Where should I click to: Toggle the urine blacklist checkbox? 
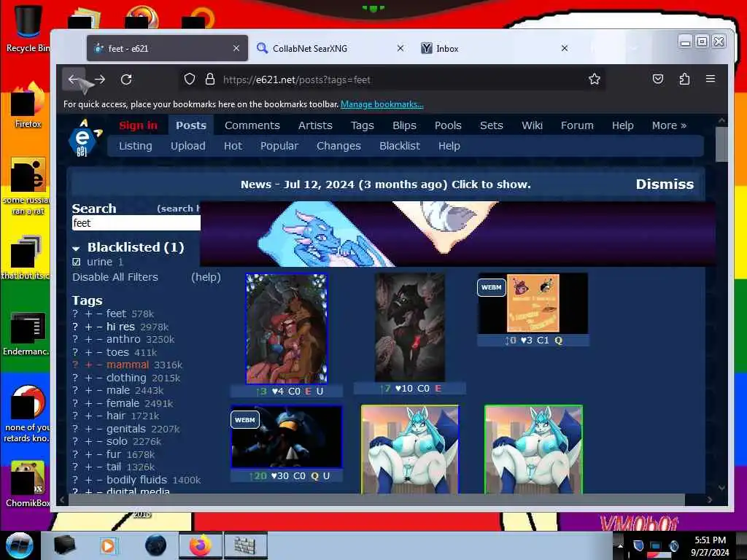pos(76,262)
